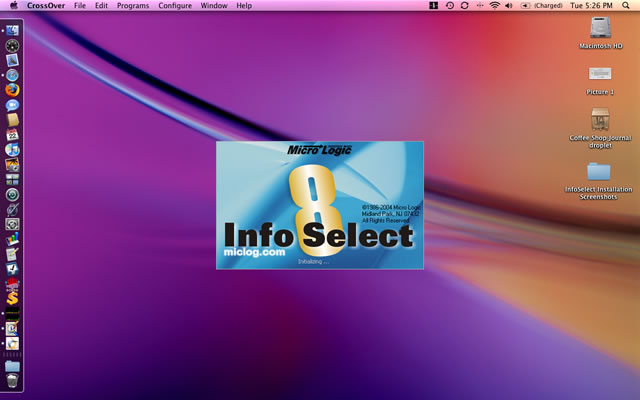640x400 pixels.
Task: Open iPhoto from the dock
Action: (x=12, y=164)
